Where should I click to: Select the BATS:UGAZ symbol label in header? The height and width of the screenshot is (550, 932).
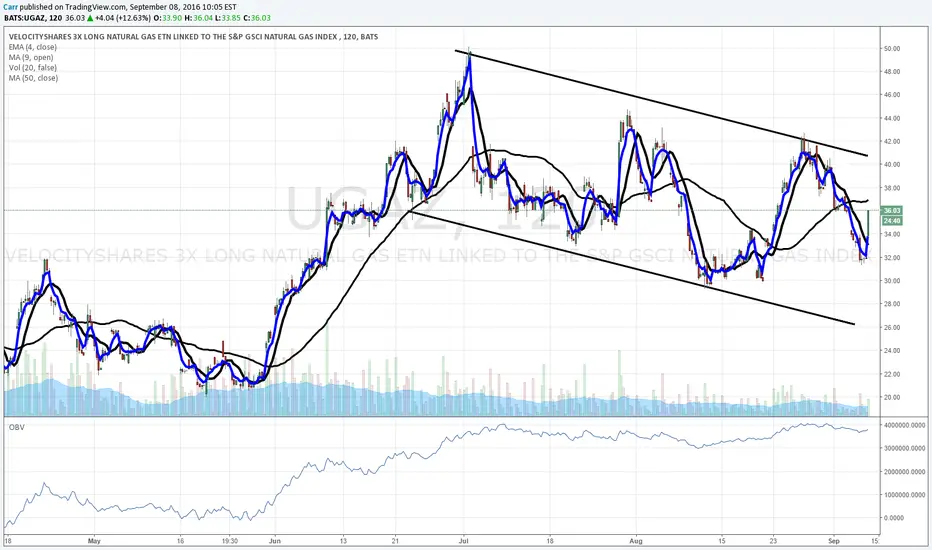(x=24, y=18)
